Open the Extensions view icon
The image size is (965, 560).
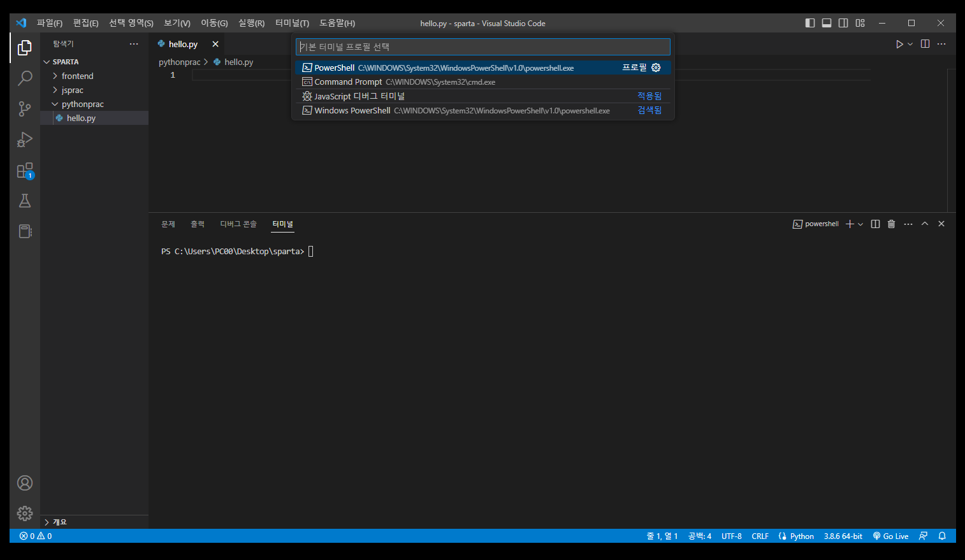(25, 171)
